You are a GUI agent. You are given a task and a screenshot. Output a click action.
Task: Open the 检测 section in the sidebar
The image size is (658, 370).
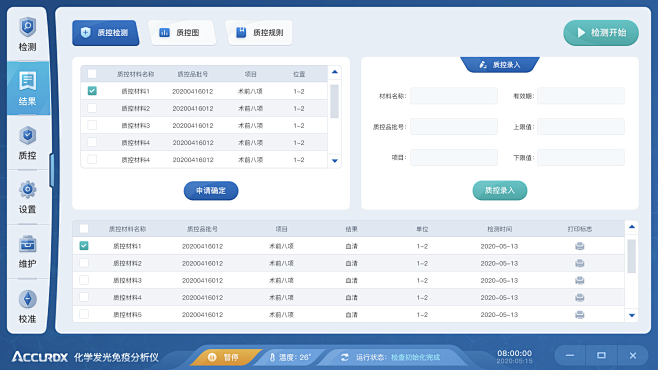[27, 34]
